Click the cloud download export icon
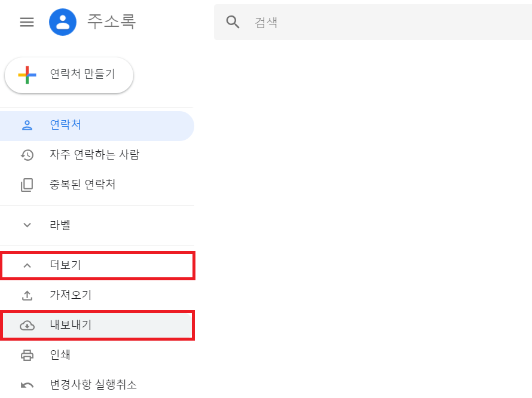The image size is (532, 398). coord(27,326)
